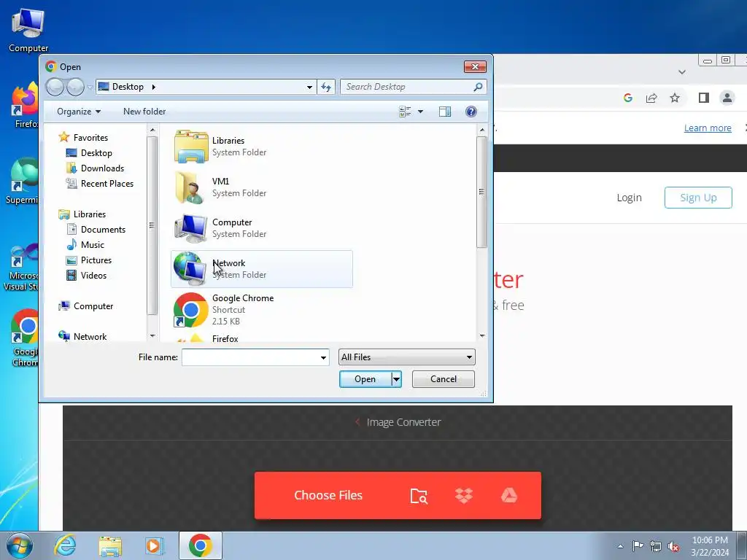The width and height of the screenshot is (747, 560).
Task: Expand the address bar history dropdown
Action: [x=309, y=87]
